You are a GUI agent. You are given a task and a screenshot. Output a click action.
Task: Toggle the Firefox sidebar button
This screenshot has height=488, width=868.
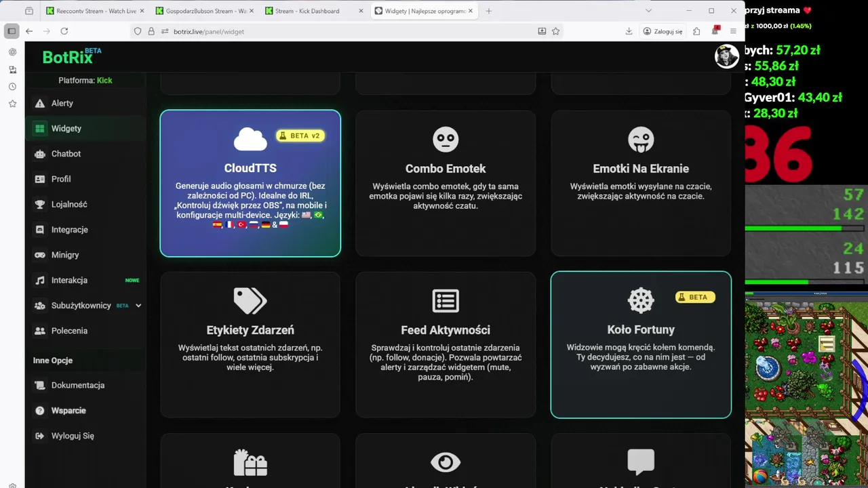coord(12,31)
